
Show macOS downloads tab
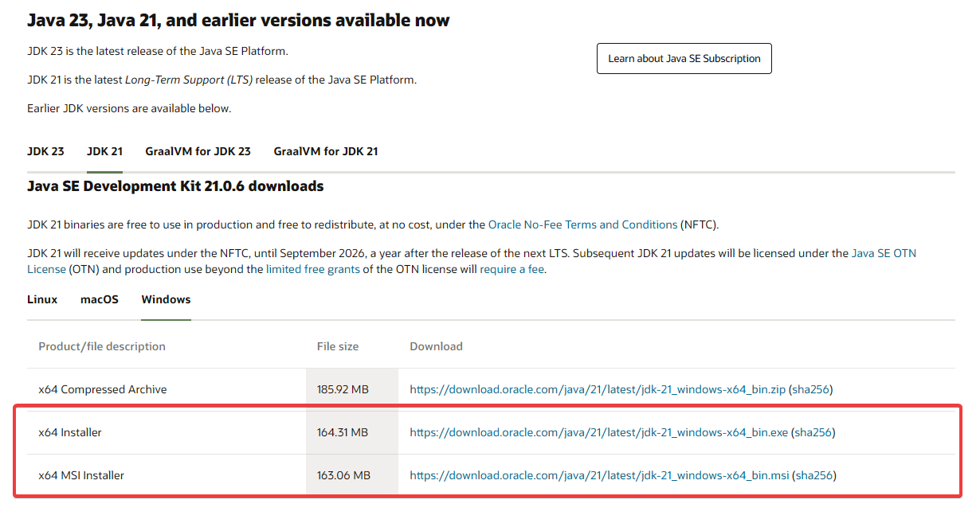pos(100,299)
